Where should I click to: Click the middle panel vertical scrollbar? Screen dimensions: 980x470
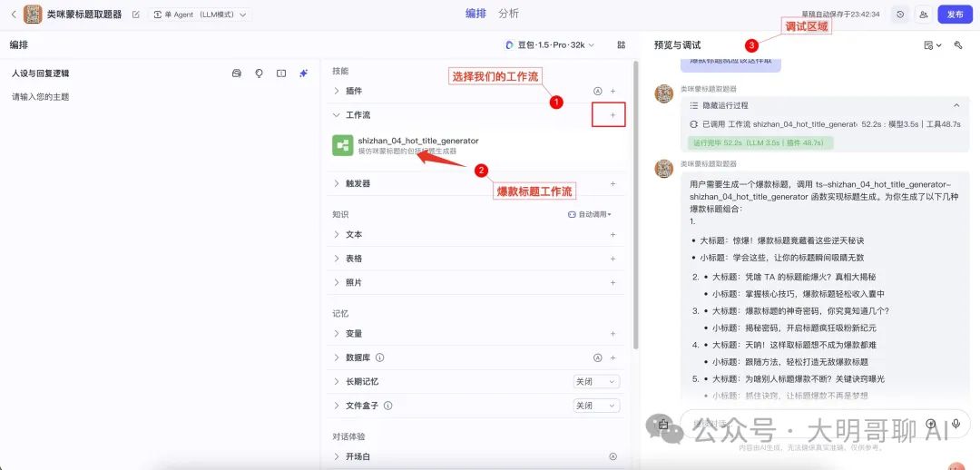(636, 205)
